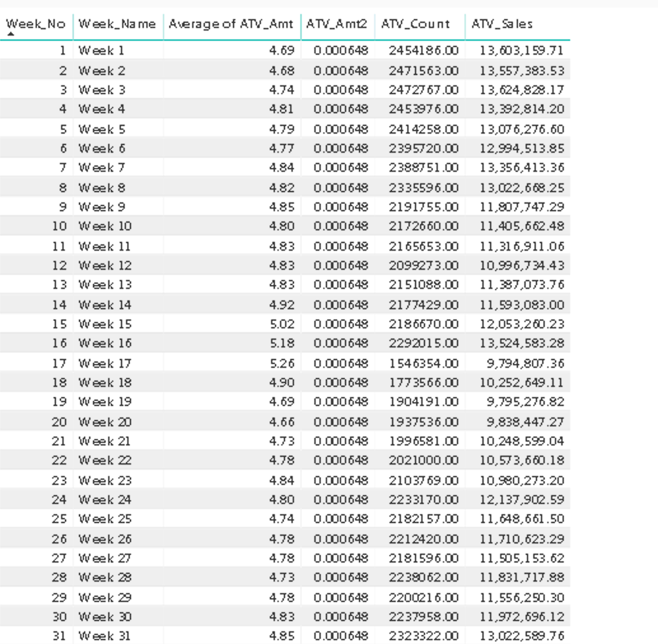The width and height of the screenshot is (658, 644).
Task: Select the 'Week 3' name cell
Action: click(x=102, y=90)
